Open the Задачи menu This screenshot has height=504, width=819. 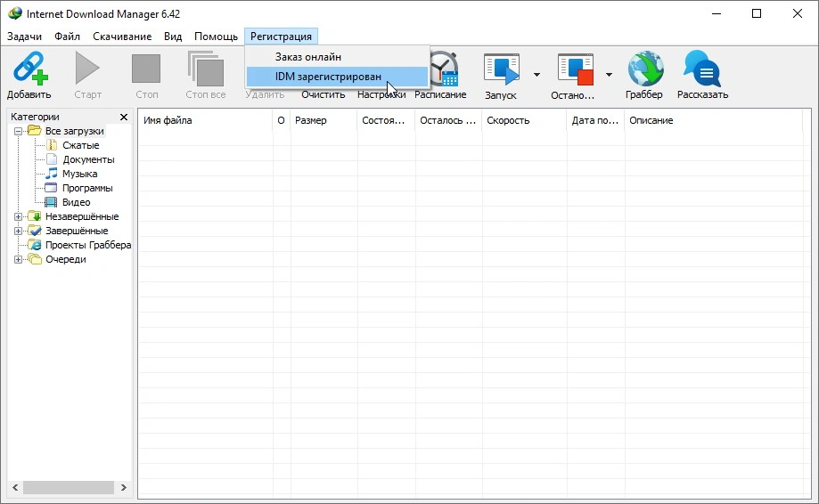(24, 37)
